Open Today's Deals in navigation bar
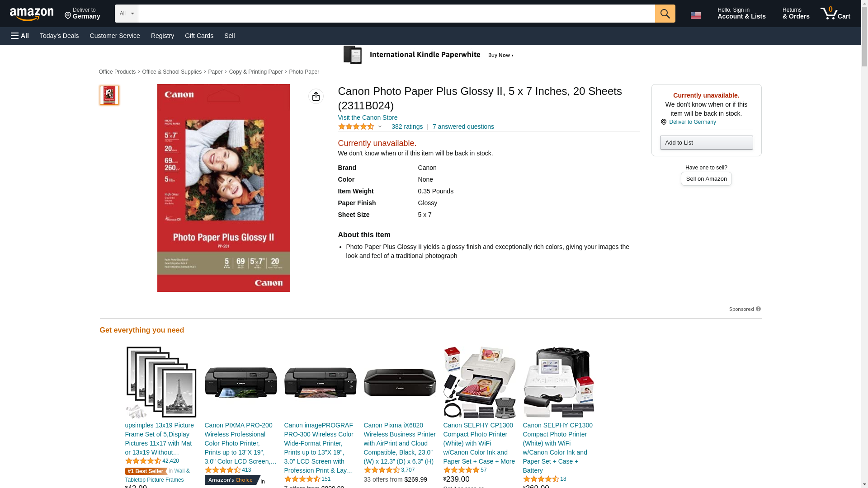 (59, 36)
